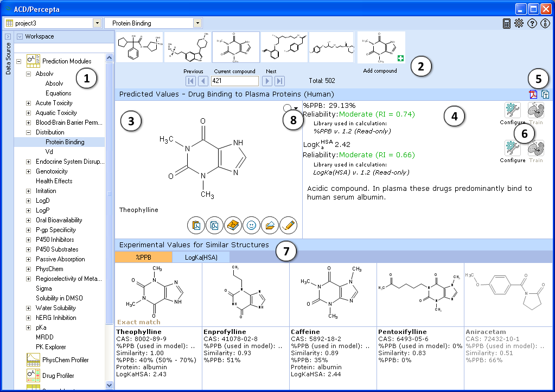Click the Workspace search field
Screen dimensions: 555x392
click(63, 48)
